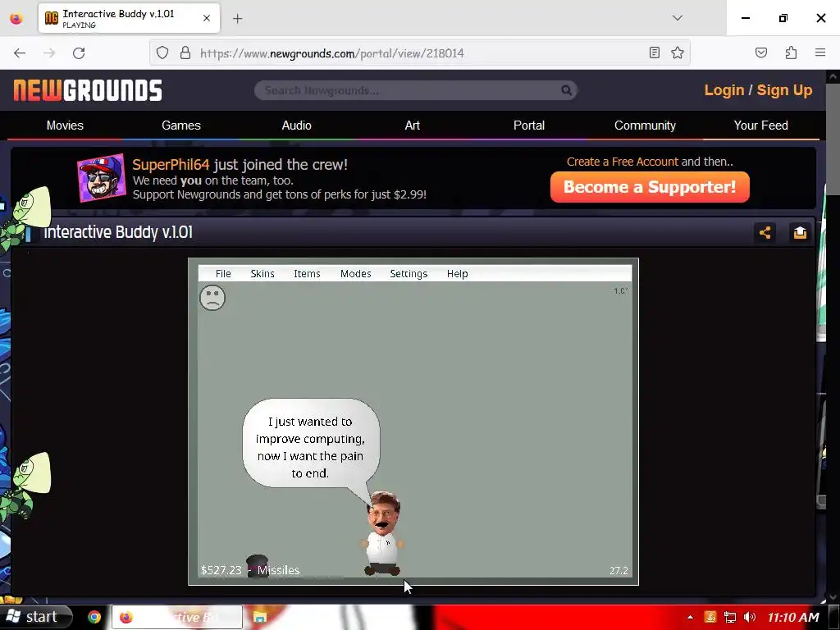This screenshot has width=840, height=630.
Task: Open the game's Skins menu
Action: pos(262,274)
